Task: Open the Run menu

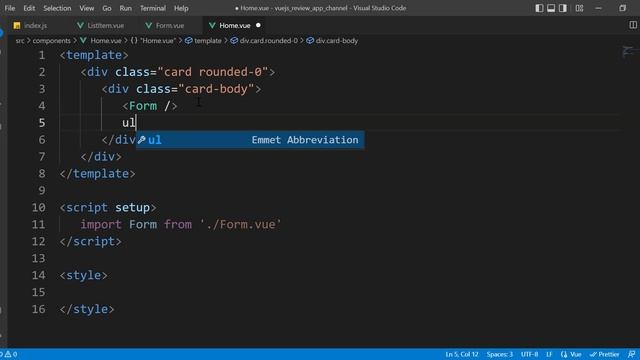Action: coord(126,8)
